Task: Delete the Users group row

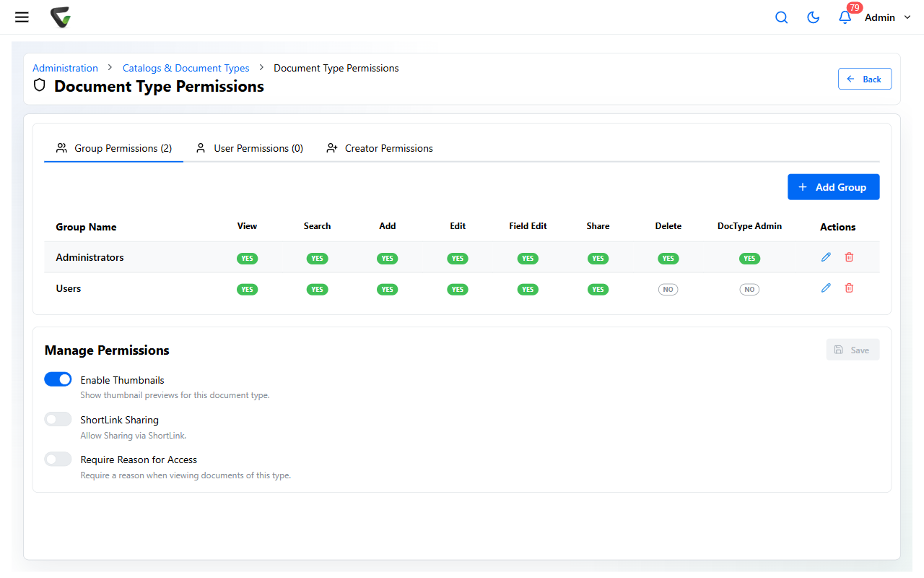Action: [849, 288]
